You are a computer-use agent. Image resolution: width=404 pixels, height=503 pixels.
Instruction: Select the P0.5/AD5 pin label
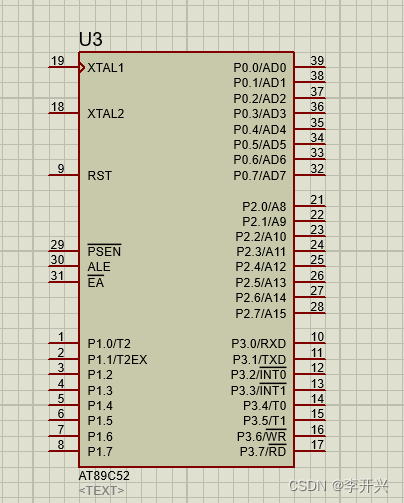click(x=260, y=145)
